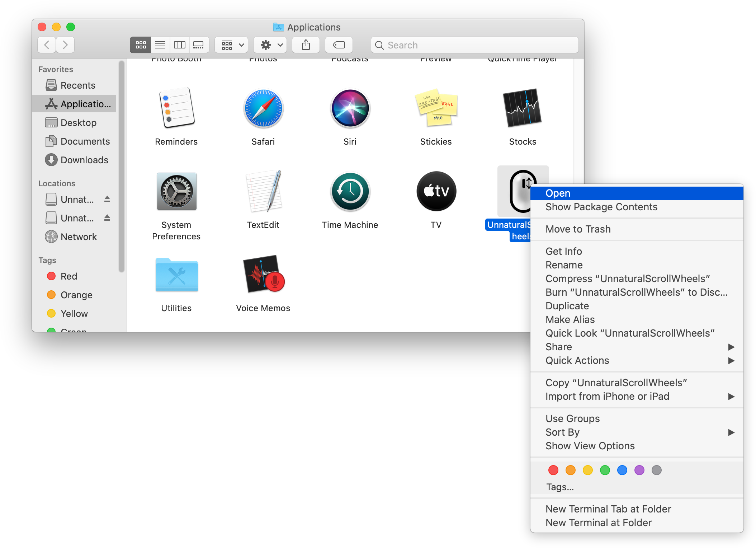This screenshot has width=756, height=548.
Task: Select Make Alias for app
Action: pyautogui.click(x=570, y=319)
